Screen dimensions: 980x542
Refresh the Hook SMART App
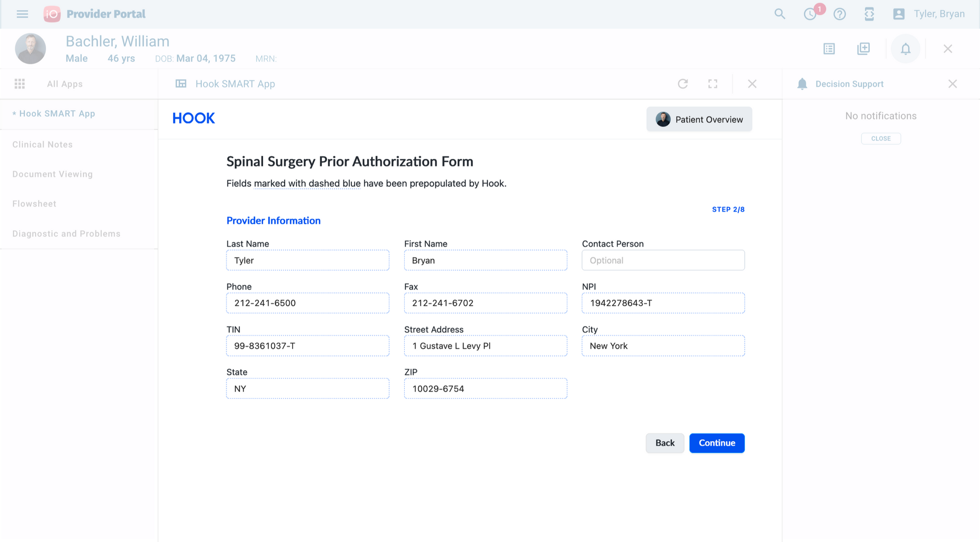point(683,84)
